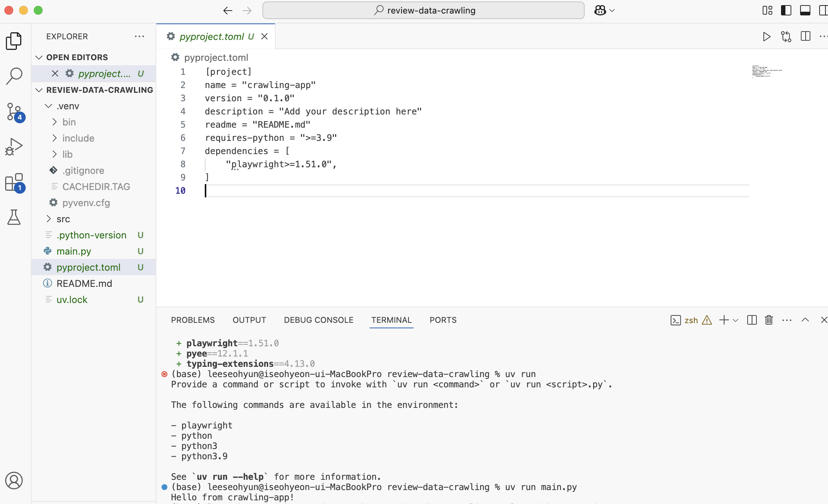This screenshot has height=504, width=828.
Task: Kill terminal with the trash icon
Action: pos(769,320)
